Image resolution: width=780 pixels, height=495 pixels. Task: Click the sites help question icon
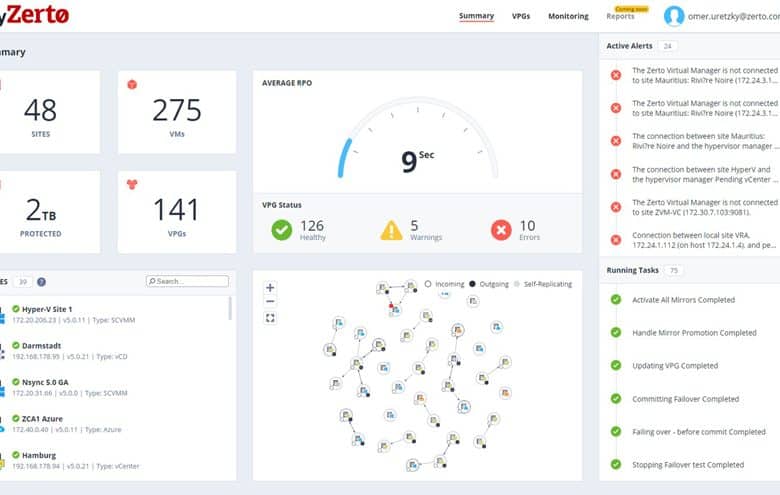pos(41,282)
